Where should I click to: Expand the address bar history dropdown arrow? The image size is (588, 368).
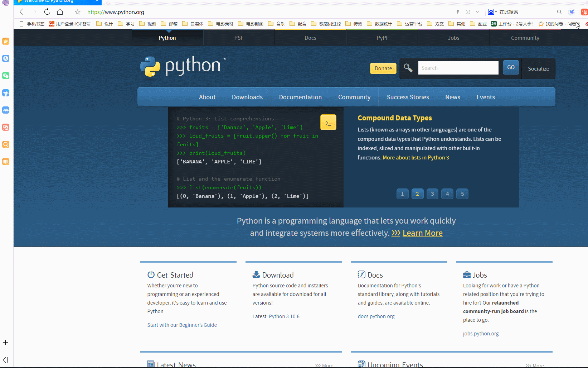477,12
